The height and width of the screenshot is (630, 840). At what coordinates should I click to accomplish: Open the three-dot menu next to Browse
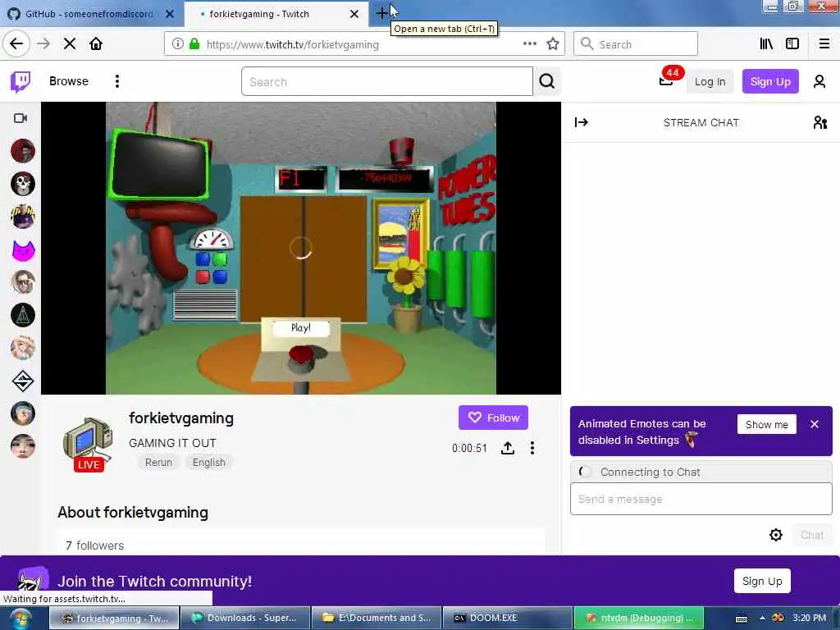[116, 81]
